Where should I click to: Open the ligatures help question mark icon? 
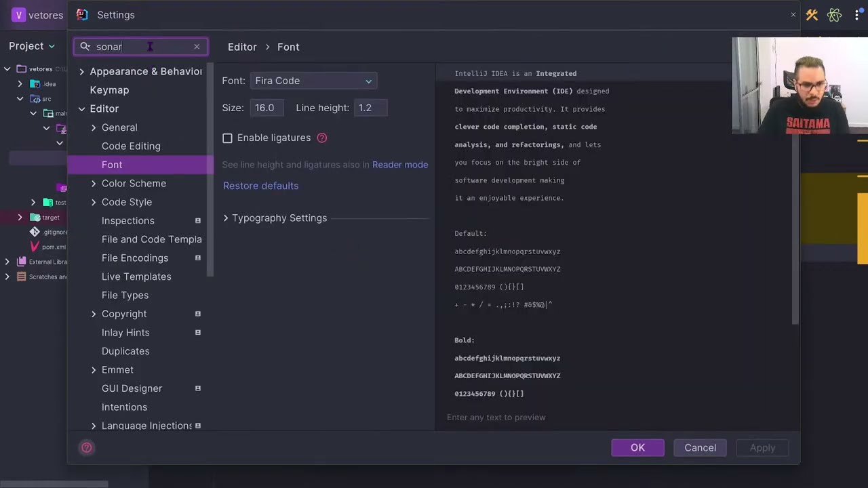[322, 138]
